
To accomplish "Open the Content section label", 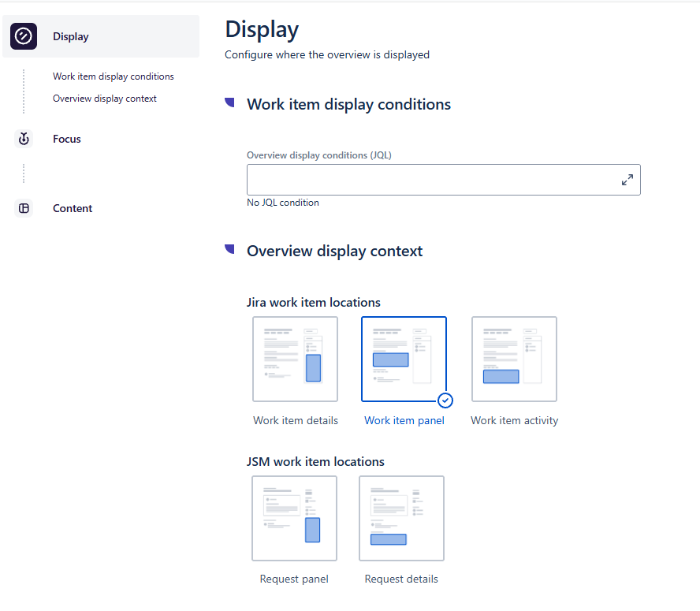I will point(73,209).
